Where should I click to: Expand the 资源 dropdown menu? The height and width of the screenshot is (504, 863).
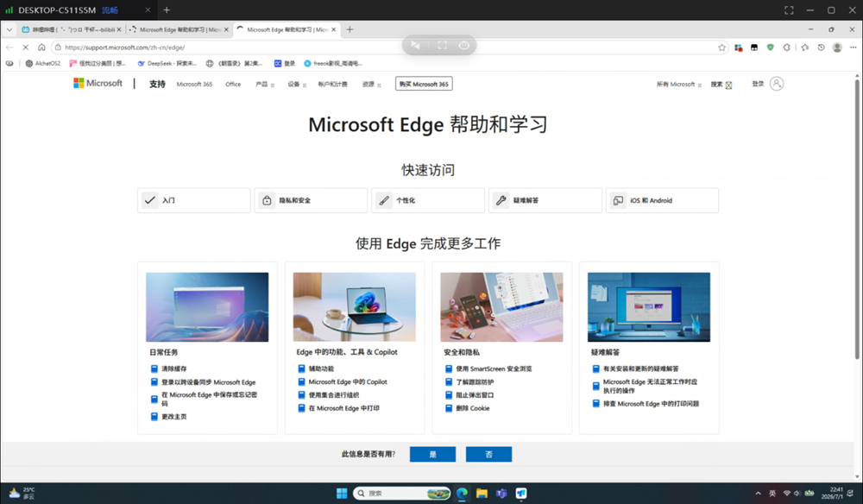tap(371, 85)
